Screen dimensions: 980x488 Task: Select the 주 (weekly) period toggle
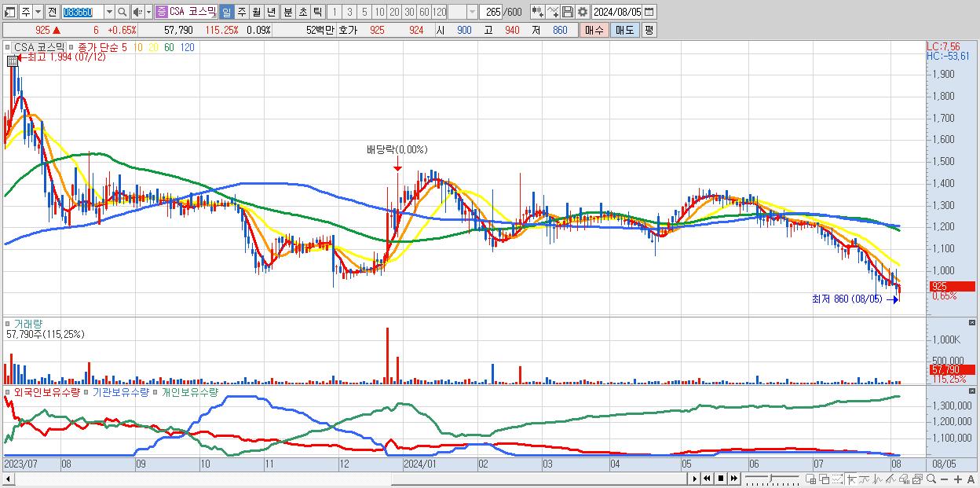(x=241, y=12)
